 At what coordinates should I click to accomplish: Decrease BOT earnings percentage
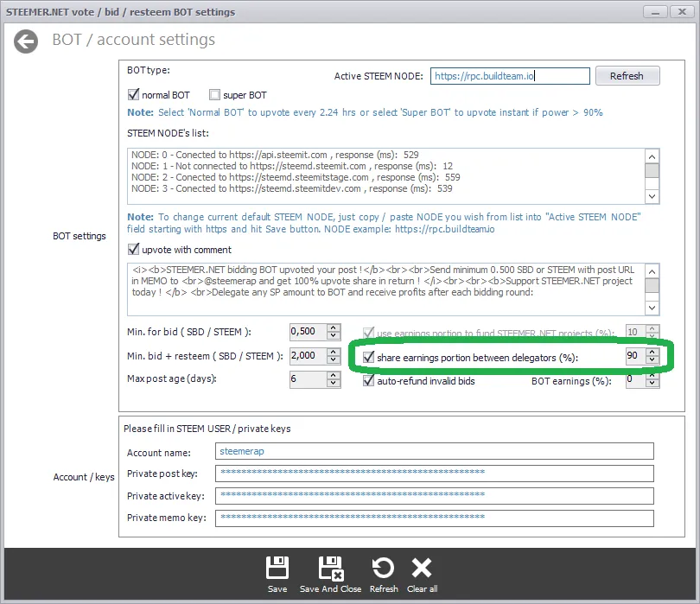click(x=652, y=384)
